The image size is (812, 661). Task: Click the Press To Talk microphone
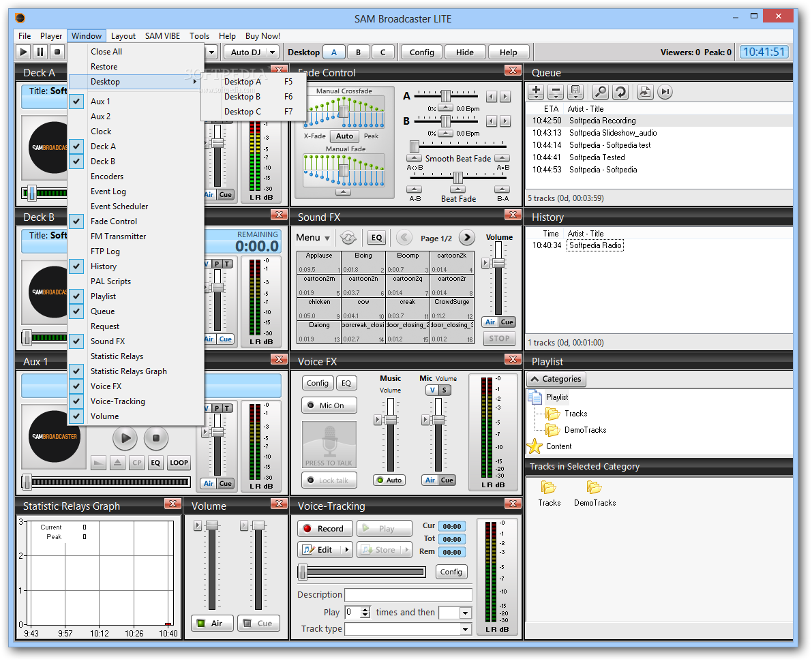329,444
